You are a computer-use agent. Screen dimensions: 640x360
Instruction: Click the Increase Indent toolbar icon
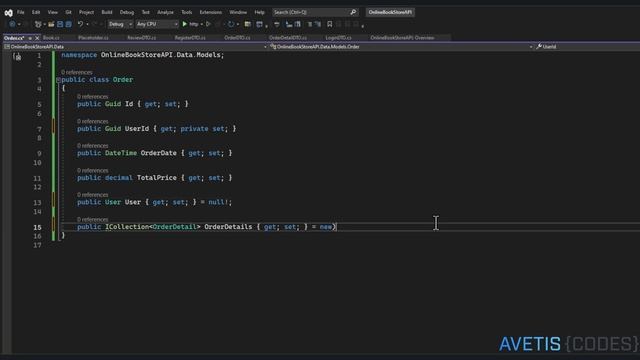tap(298, 24)
